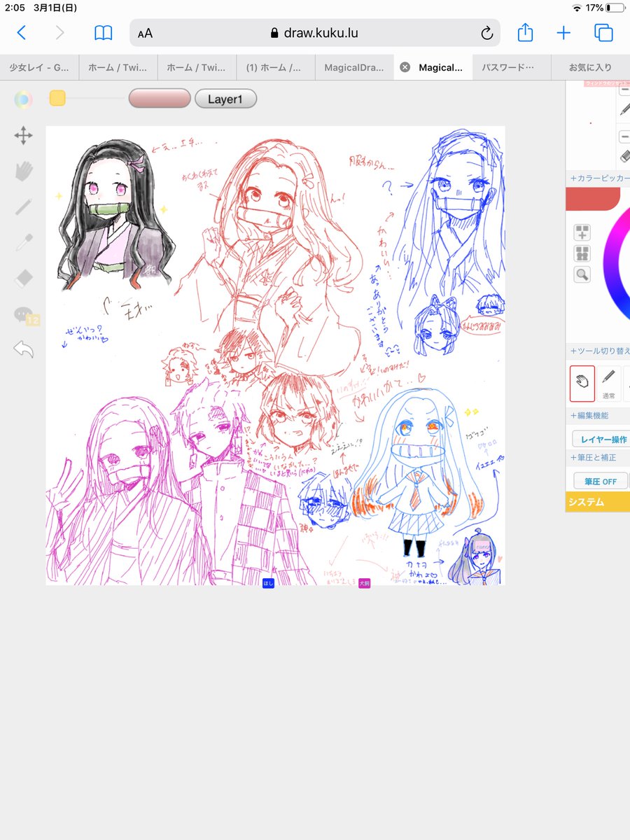
Task: Select the eraser tool in left toolbar
Action: pos(23,279)
